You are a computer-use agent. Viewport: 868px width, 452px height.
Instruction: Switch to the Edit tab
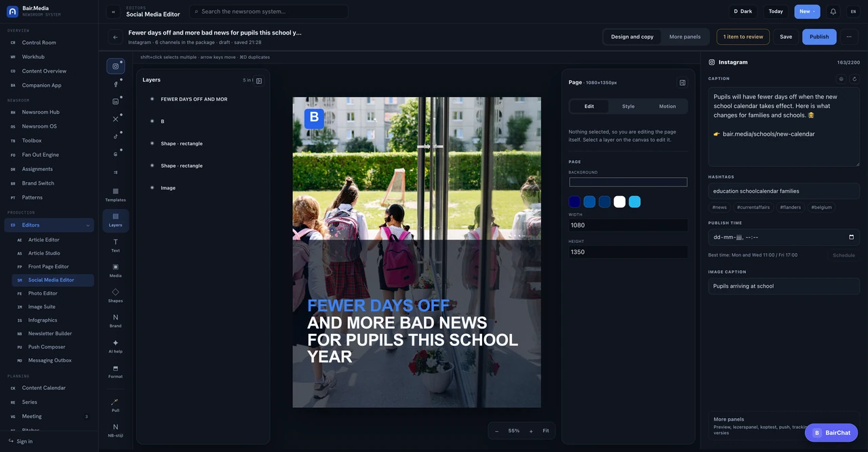pyautogui.click(x=589, y=106)
